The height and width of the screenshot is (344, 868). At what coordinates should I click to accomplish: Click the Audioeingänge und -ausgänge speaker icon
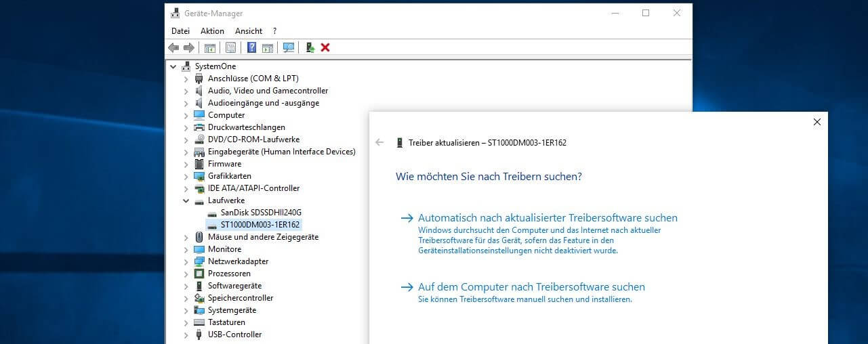pos(199,103)
